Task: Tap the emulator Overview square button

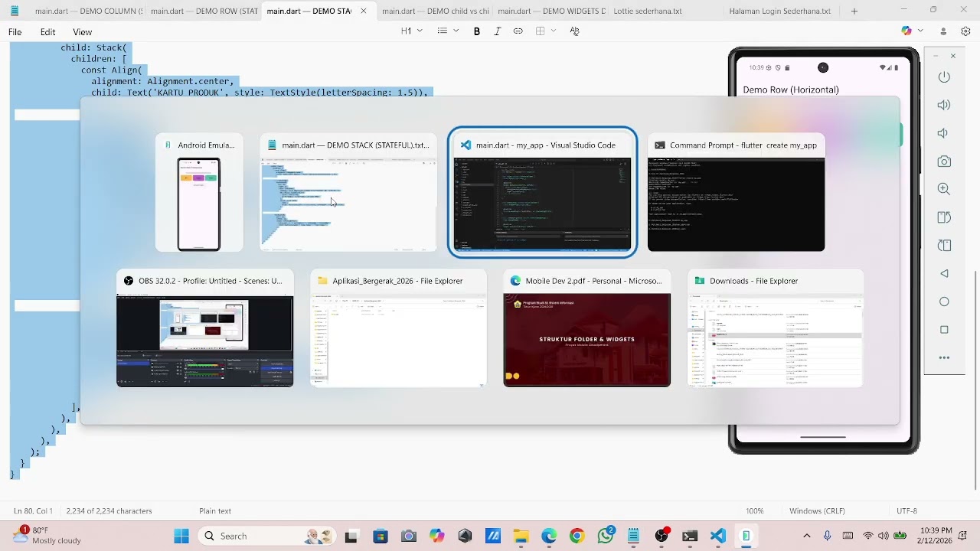Action: click(x=944, y=330)
